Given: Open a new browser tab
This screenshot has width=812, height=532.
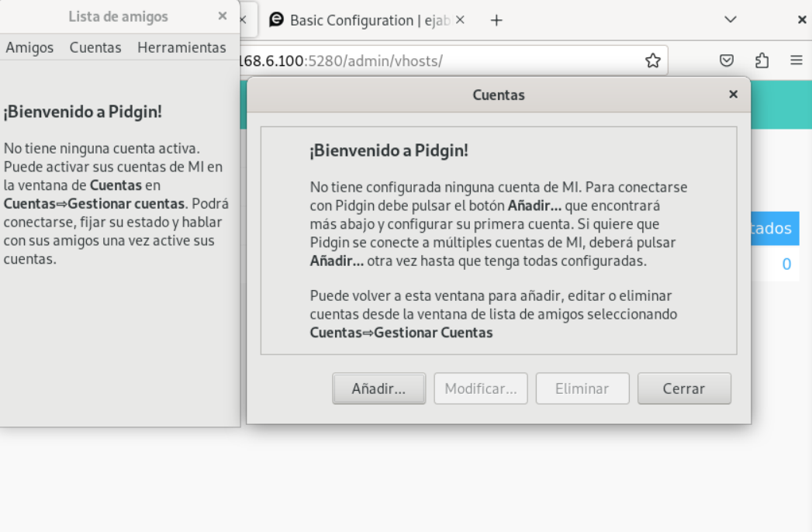Looking at the screenshot, I should point(497,20).
